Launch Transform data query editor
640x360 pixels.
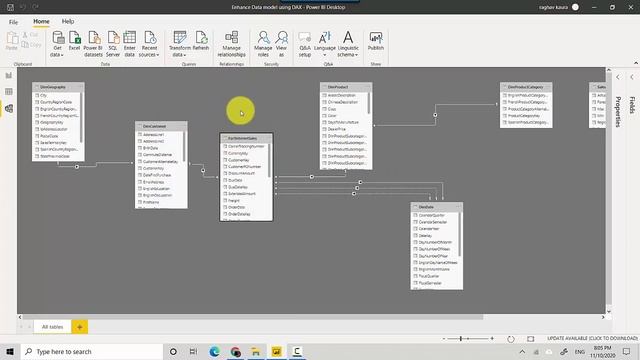point(180,44)
